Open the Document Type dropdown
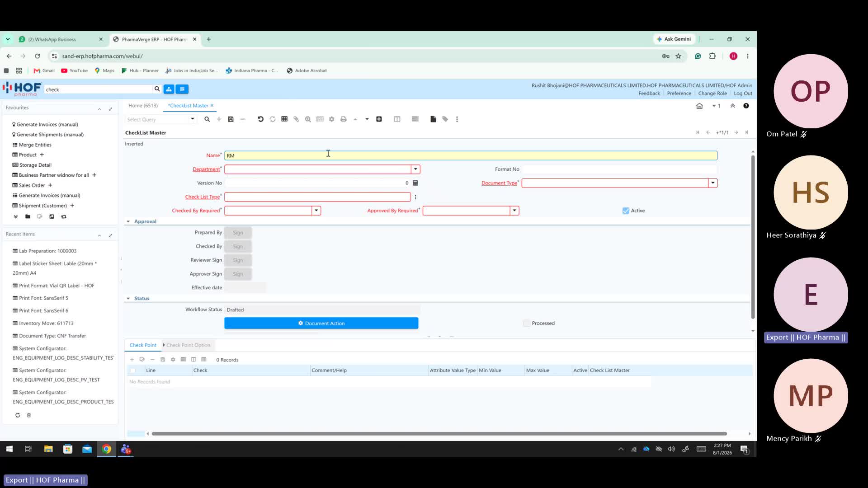 coord(713,183)
